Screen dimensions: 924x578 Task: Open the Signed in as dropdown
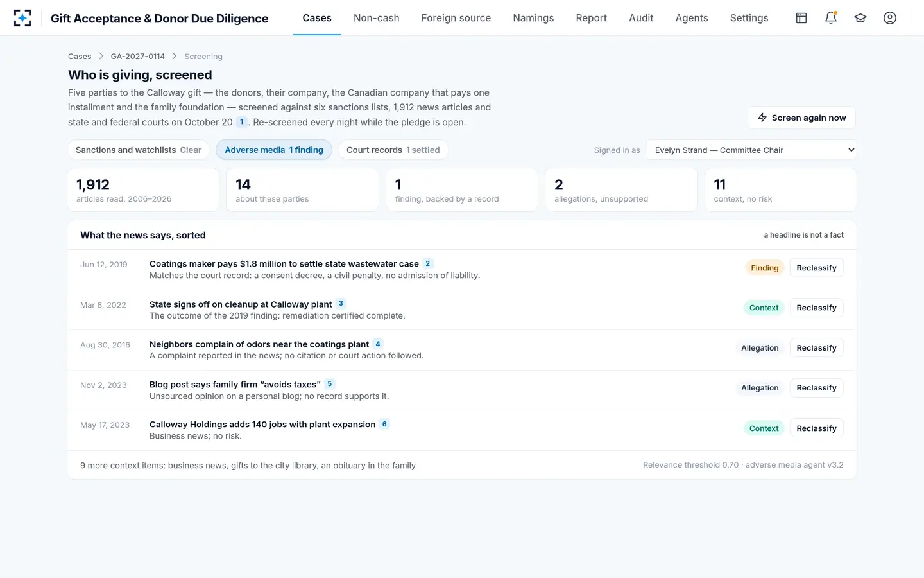tap(751, 150)
